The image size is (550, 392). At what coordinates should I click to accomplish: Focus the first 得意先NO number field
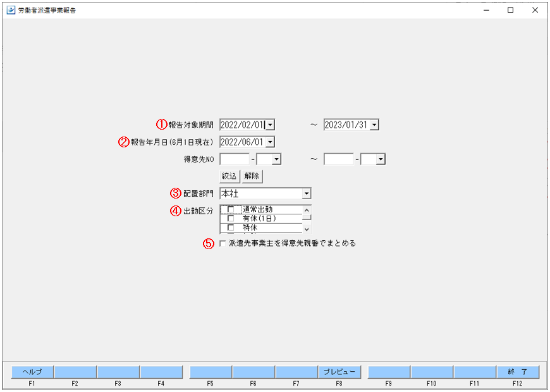[x=235, y=159]
